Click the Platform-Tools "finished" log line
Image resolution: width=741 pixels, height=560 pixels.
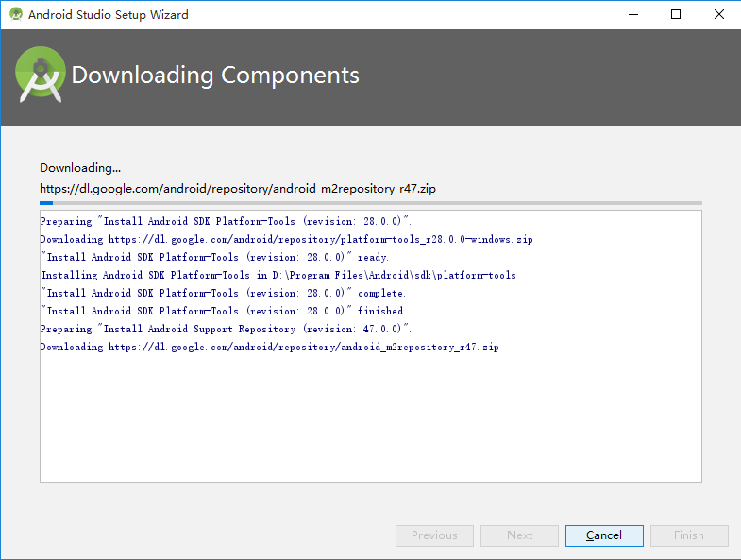pos(223,311)
